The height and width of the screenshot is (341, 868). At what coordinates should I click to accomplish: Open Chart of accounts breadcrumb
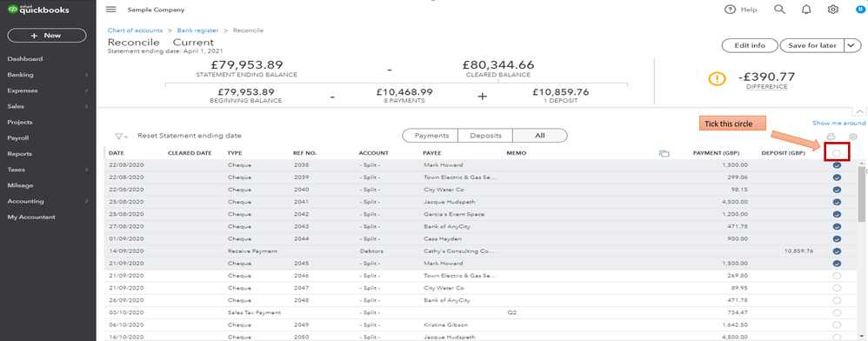click(x=135, y=30)
